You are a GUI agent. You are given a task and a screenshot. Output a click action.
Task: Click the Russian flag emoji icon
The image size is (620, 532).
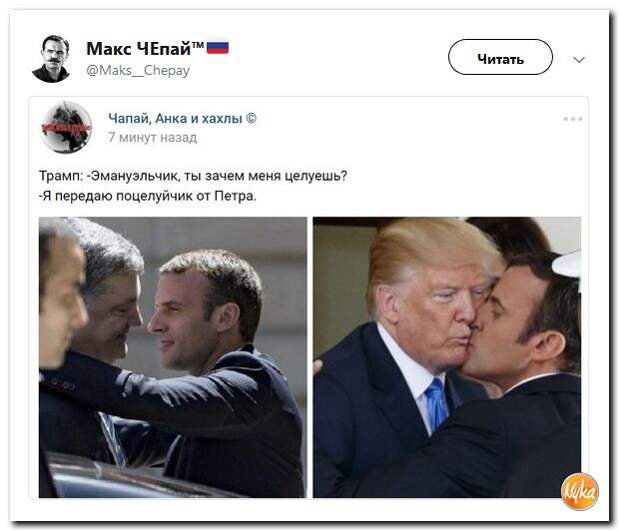(x=217, y=47)
